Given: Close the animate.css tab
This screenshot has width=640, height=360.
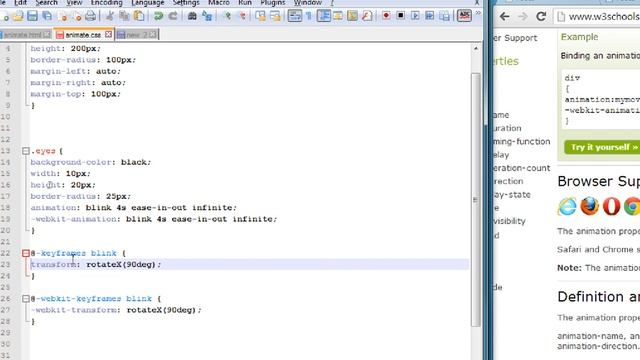Looking at the screenshot, I should tap(108, 35).
